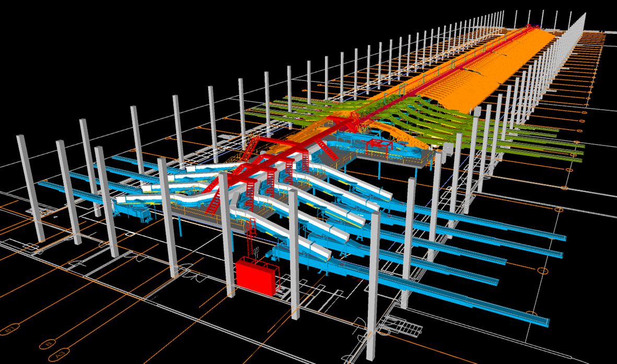Select the orange grid bubble labeled B1
Screen dimensions: 617x364
tap(9, 328)
